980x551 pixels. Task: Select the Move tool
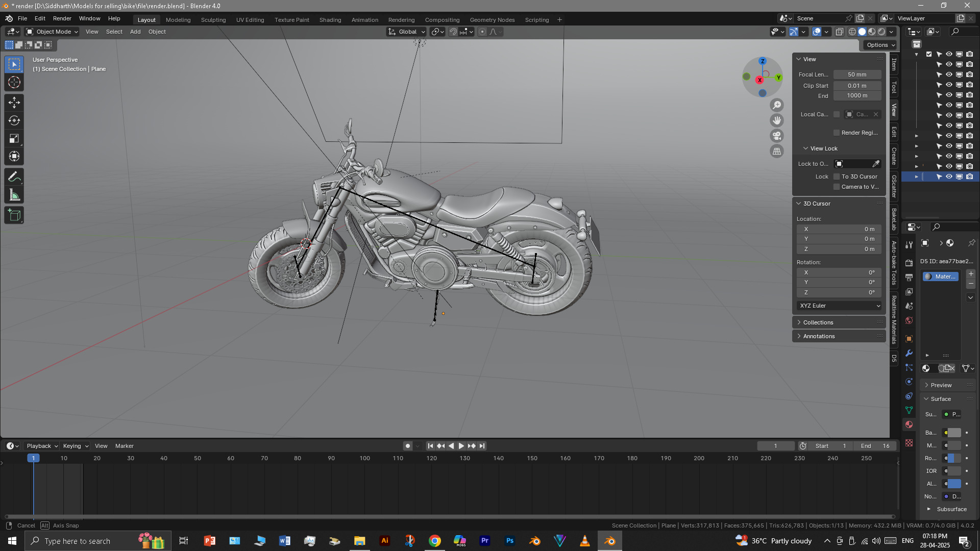click(14, 103)
